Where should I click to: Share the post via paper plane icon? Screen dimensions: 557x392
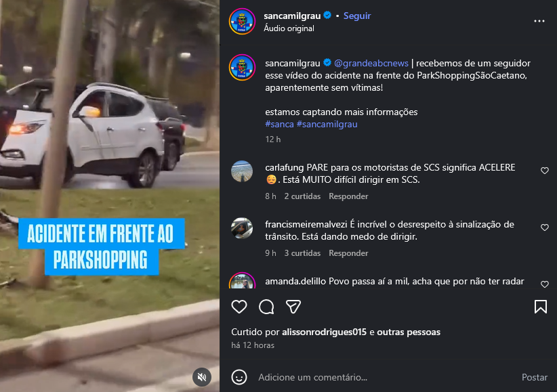pyautogui.click(x=293, y=307)
